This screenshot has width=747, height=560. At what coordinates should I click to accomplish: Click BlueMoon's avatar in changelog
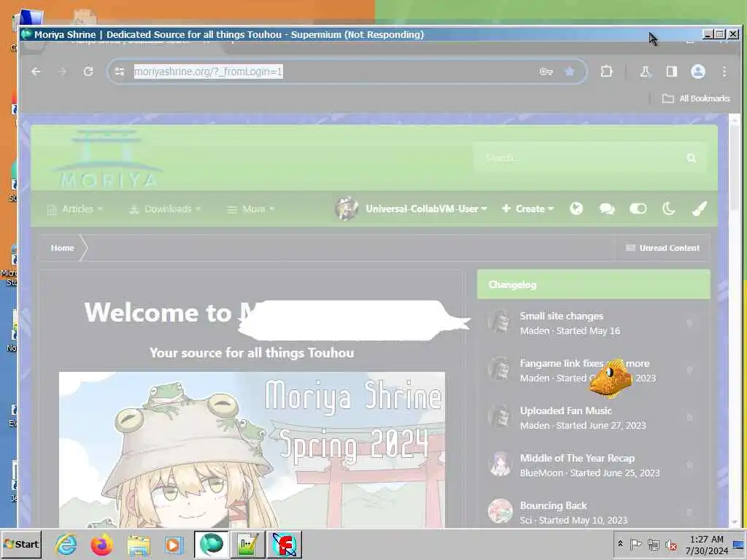[500, 463]
